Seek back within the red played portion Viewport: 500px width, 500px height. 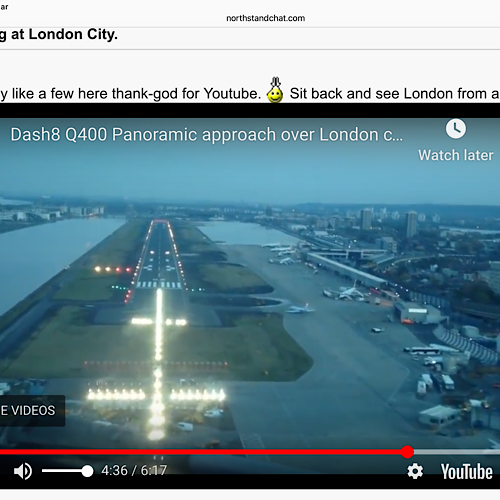[200, 452]
